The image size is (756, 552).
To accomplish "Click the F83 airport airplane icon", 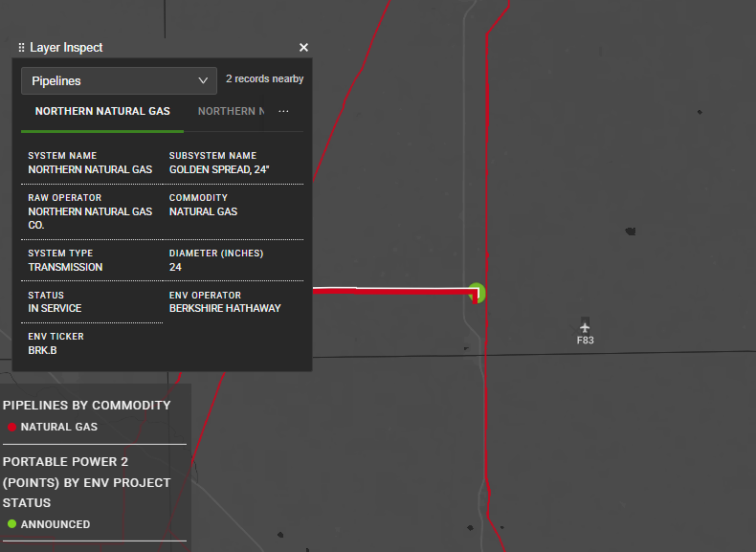I will click(586, 327).
